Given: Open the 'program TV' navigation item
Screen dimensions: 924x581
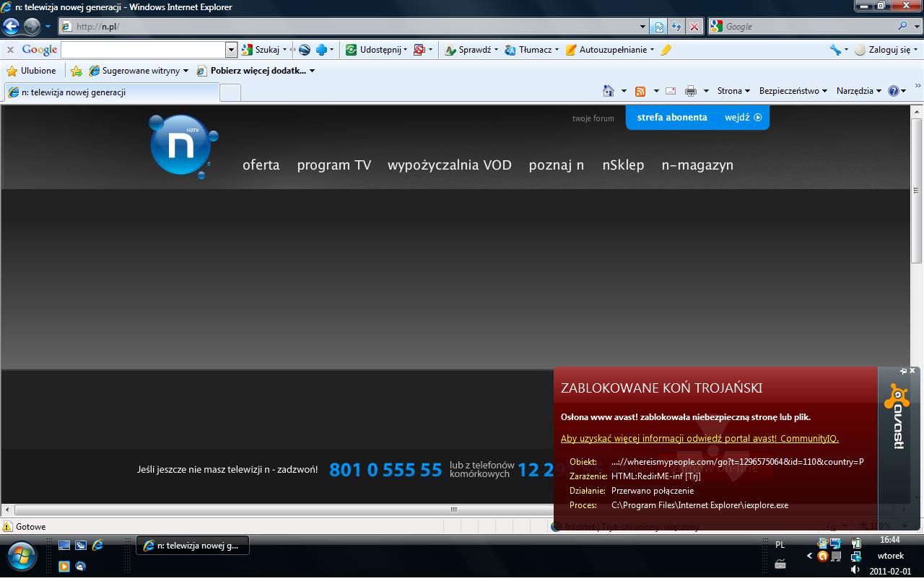Looking at the screenshot, I should 334,165.
